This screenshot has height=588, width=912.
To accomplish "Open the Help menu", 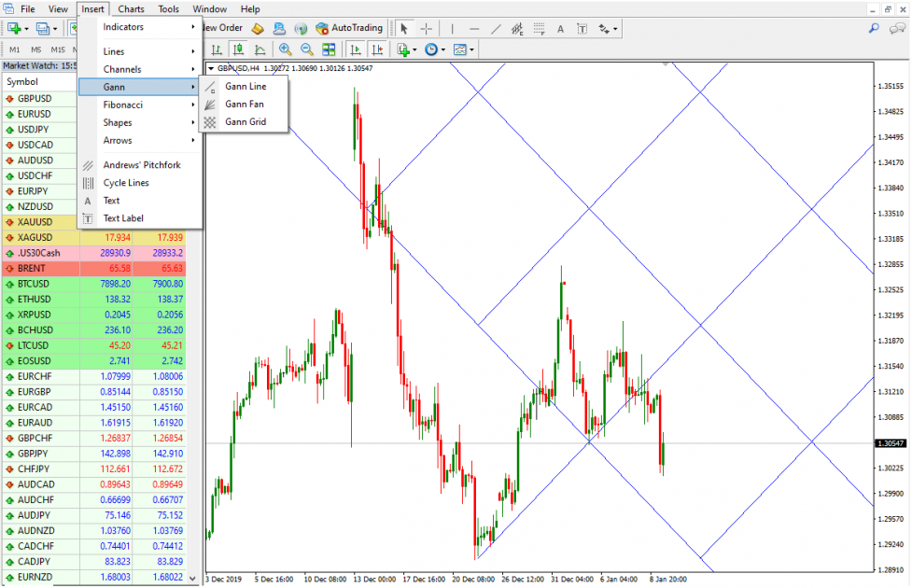I will (x=250, y=9).
